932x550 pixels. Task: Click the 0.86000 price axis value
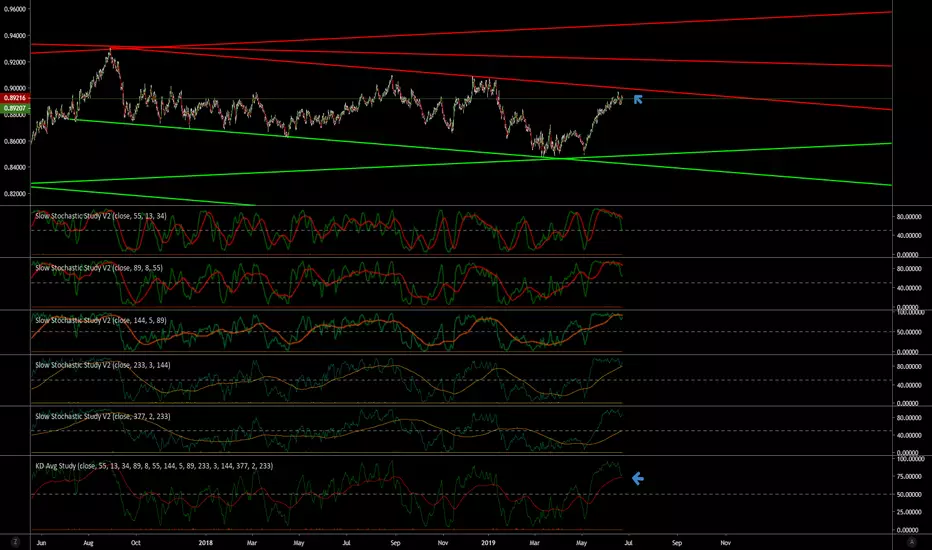pyautogui.click(x=15, y=141)
